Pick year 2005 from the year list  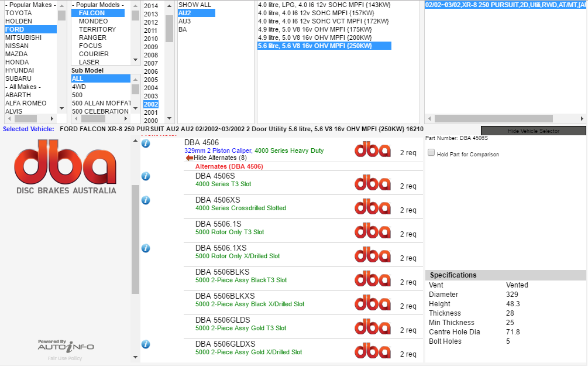[x=151, y=80]
